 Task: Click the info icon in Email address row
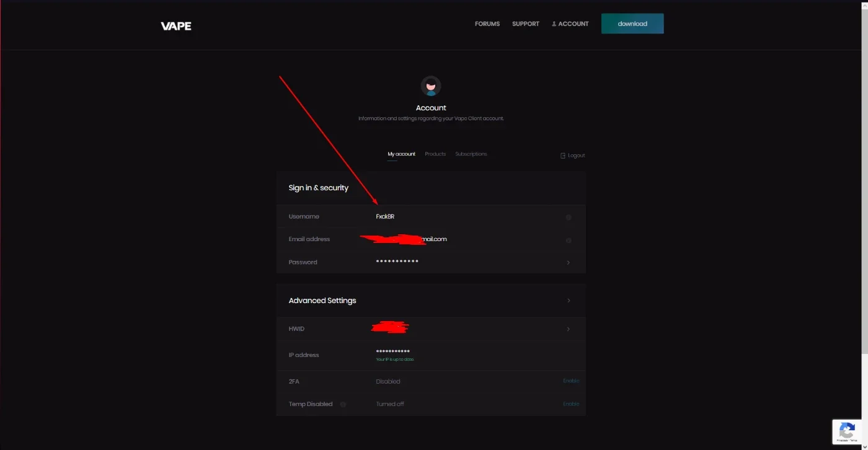[x=569, y=240]
